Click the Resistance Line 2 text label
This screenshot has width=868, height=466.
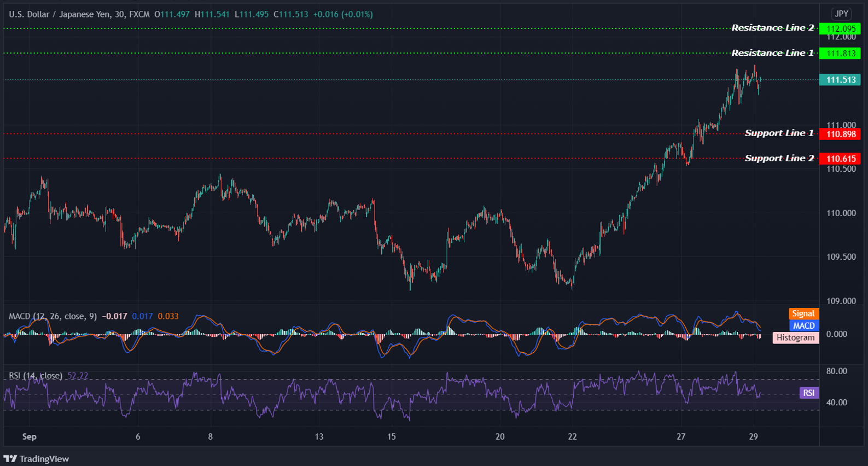[773, 28]
